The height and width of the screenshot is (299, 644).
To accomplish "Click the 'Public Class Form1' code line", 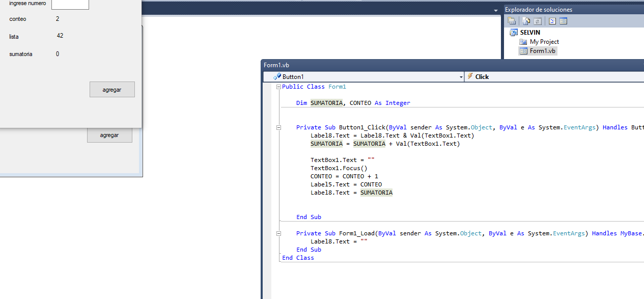I will [x=314, y=87].
